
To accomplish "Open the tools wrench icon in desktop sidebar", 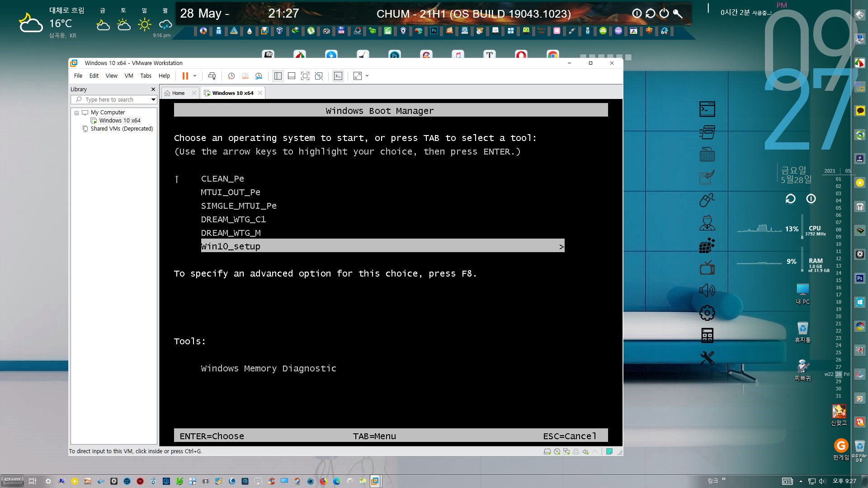I will [707, 358].
